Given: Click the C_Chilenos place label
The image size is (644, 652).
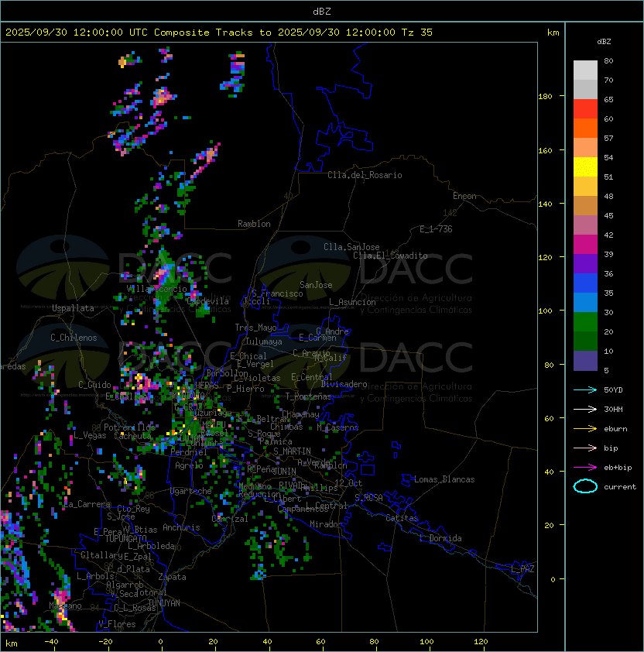Looking at the screenshot, I should (x=74, y=338).
